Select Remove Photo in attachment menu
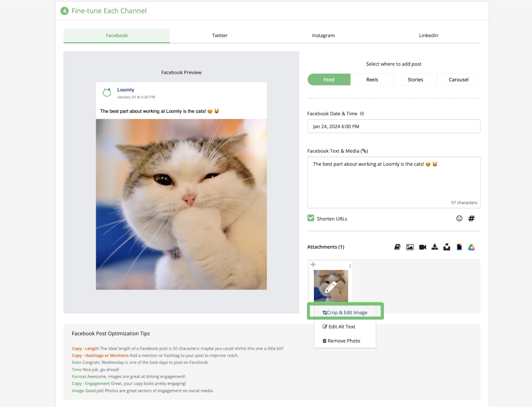The height and width of the screenshot is (407, 532). (342, 341)
